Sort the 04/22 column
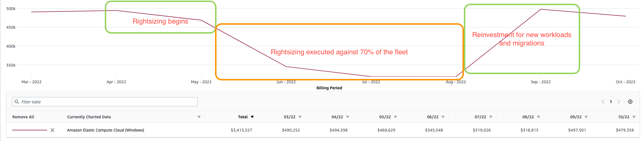 tap(348, 117)
